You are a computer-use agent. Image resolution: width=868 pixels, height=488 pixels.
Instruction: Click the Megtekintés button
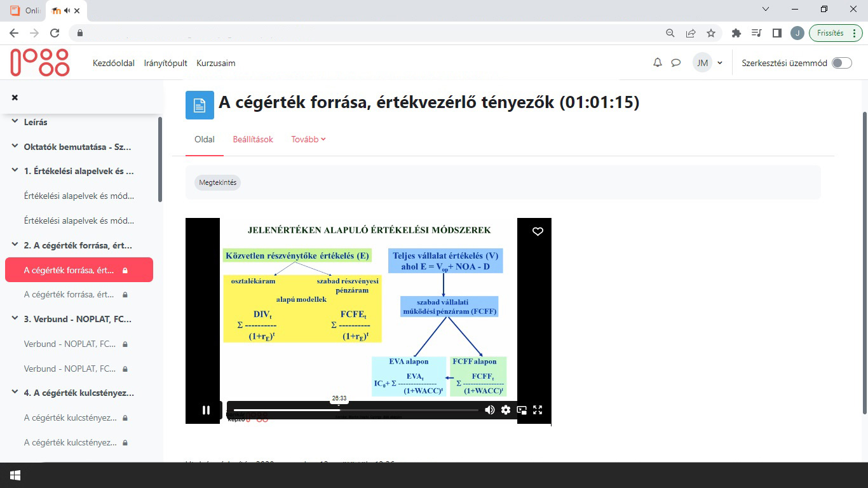[x=217, y=182]
